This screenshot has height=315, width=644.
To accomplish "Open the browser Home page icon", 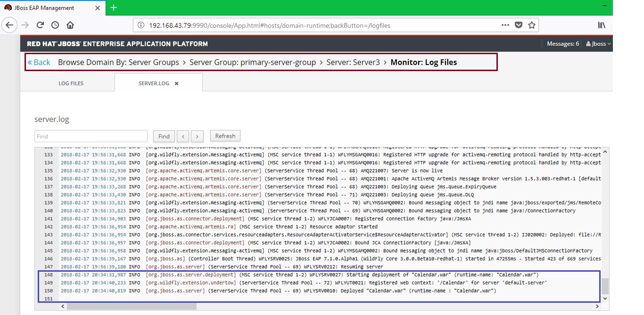I will (71, 25).
